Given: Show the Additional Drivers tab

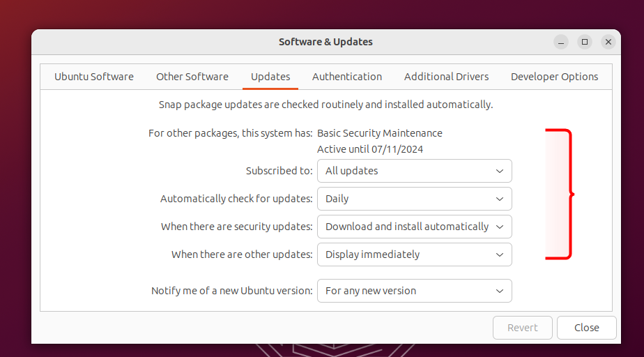Looking at the screenshot, I should pos(447,77).
